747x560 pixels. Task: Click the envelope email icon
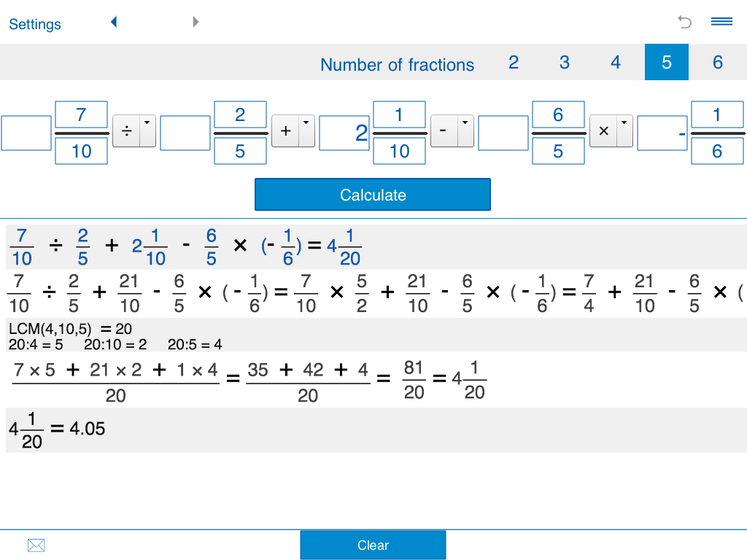click(x=36, y=545)
